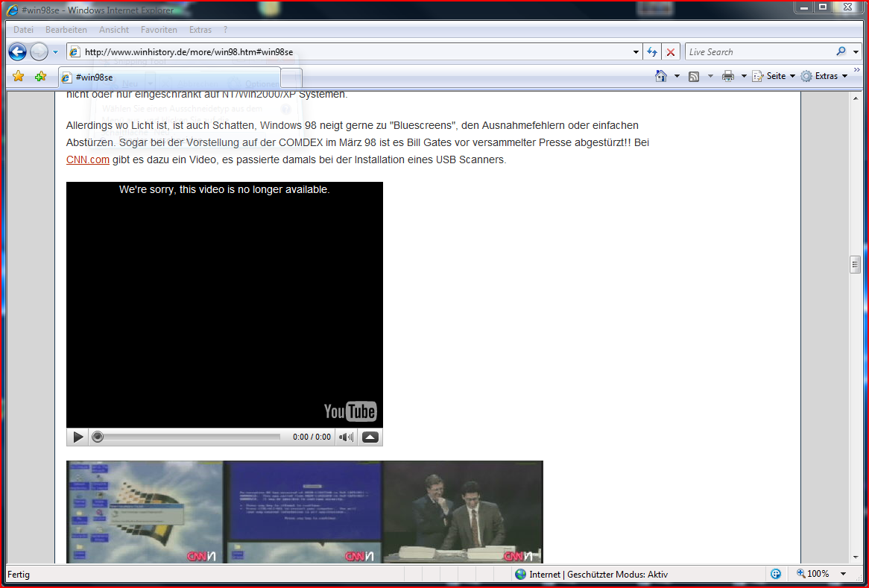
Task: Play the YouTube video
Action: coord(78,437)
